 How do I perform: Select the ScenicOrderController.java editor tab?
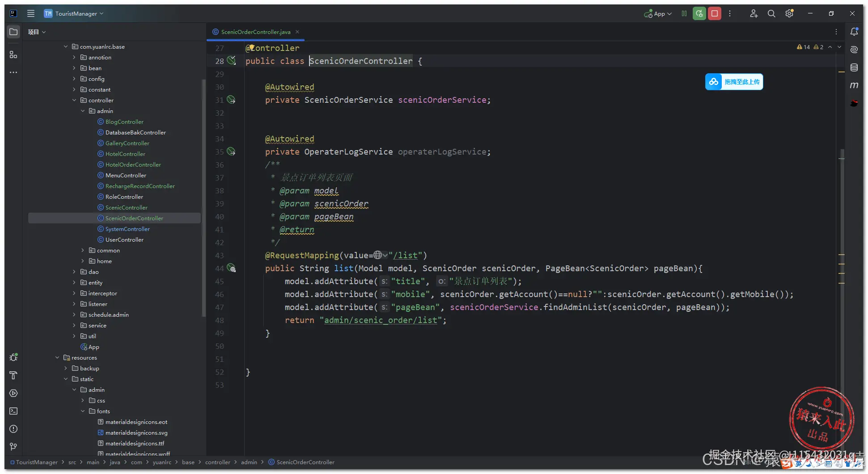point(255,32)
